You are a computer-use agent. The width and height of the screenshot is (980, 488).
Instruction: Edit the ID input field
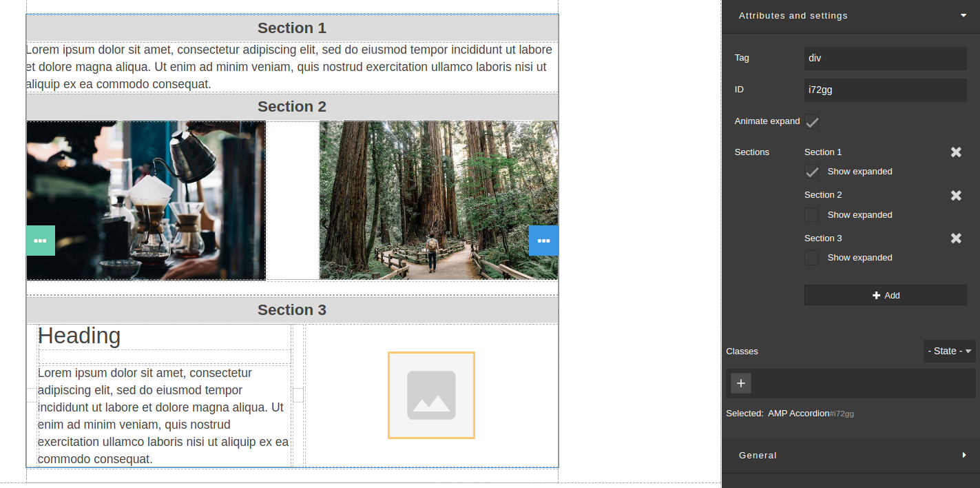point(885,90)
